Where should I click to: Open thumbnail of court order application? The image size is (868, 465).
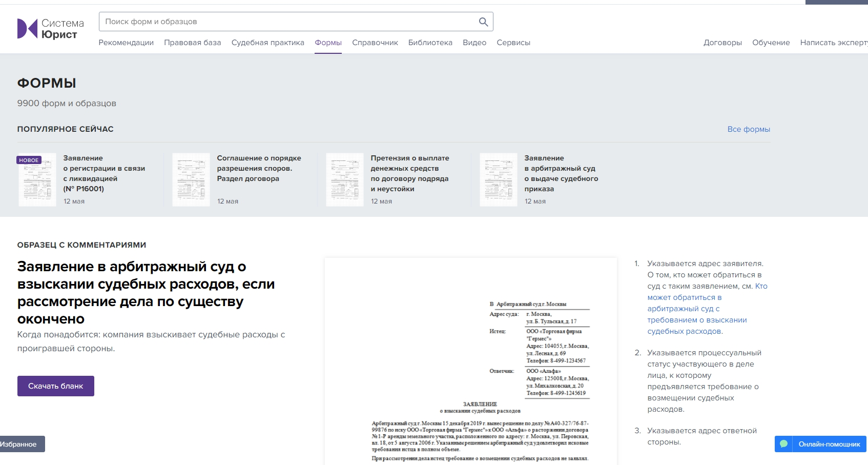(499, 179)
